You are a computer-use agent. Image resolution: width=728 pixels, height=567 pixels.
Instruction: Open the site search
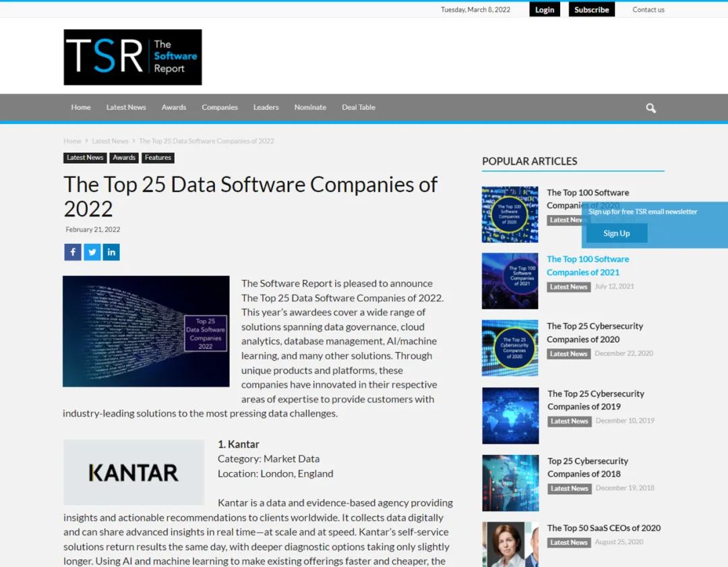[650, 108]
